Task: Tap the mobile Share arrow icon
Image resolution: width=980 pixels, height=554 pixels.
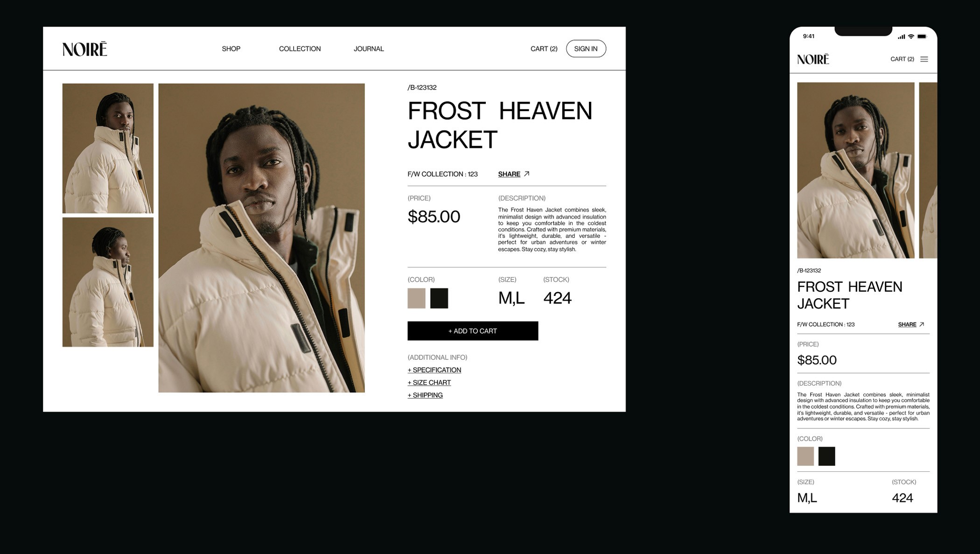Action: 922,324
